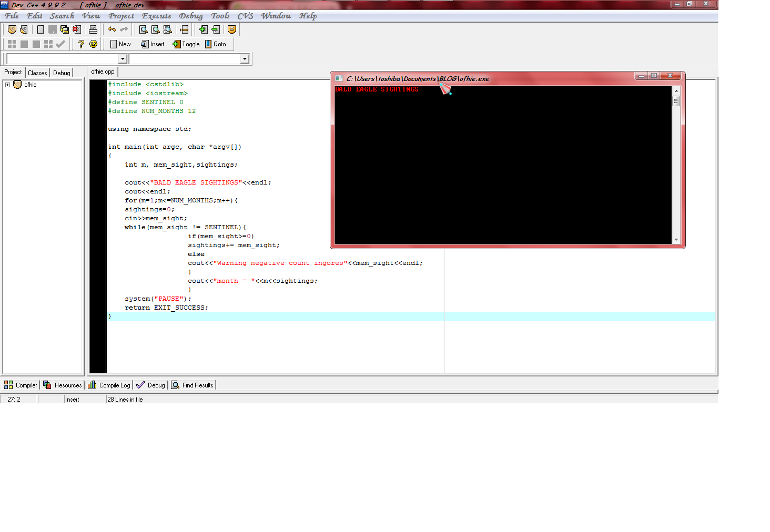Open the Compile Log tab
Image resolution: width=770 pixels, height=532 pixels.
pyautogui.click(x=109, y=385)
